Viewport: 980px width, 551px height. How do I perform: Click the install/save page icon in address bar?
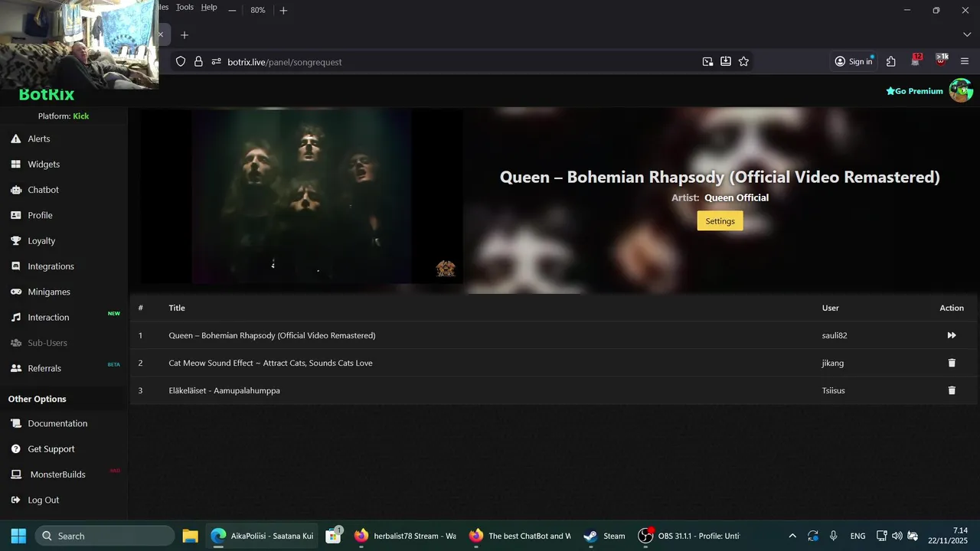[x=726, y=62]
